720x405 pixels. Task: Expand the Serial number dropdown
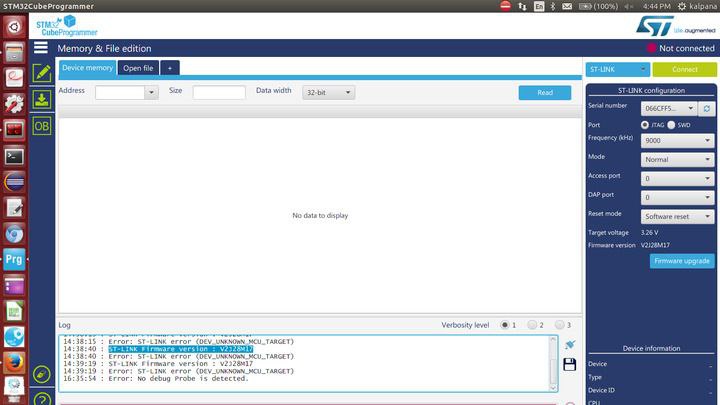(x=669, y=108)
